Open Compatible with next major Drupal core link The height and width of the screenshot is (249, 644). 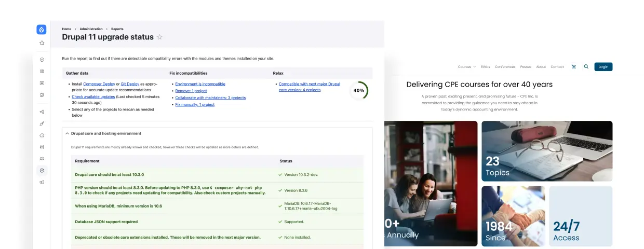tap(310, 87)
